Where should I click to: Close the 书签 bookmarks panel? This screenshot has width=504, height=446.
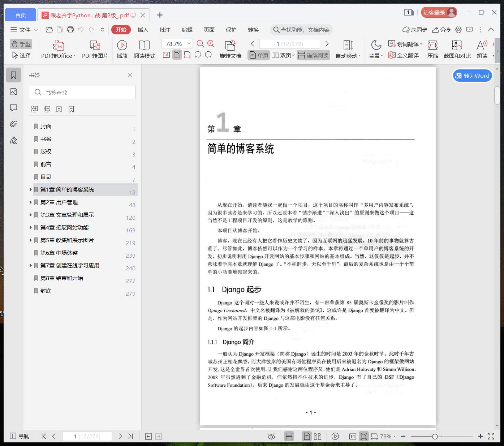click(130, 75)
